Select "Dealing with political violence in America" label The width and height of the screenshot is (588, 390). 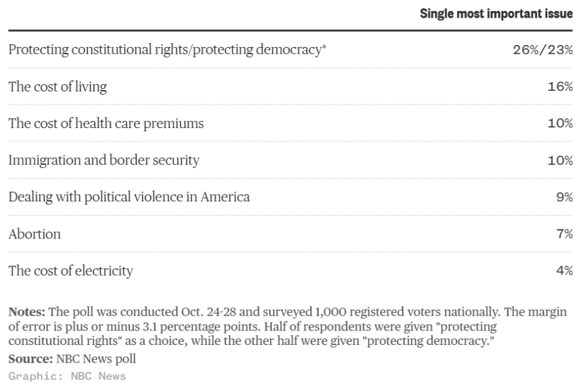129,197
